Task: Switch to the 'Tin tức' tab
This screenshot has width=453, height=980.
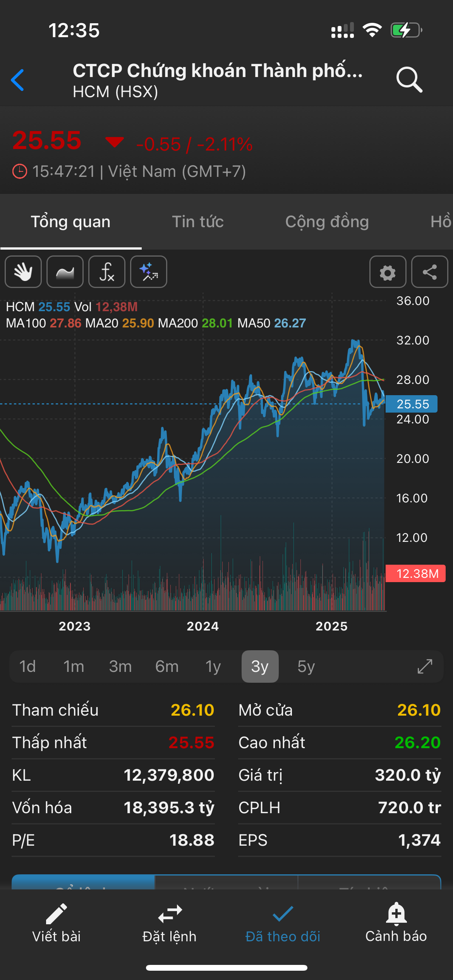Action: tap(198, 222)
